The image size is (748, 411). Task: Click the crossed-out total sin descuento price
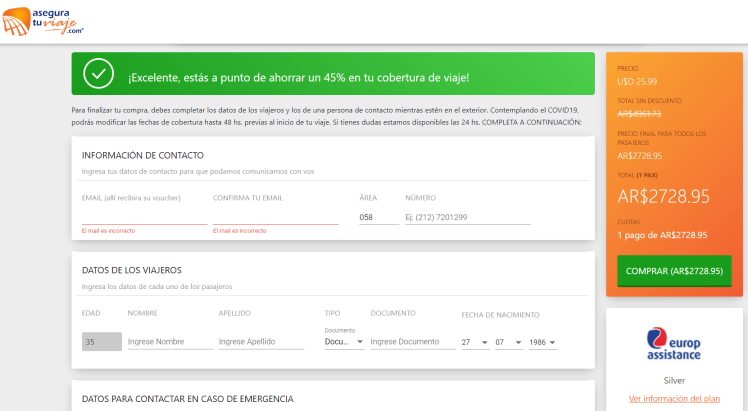pyautogui.click(x=639, y=114)
